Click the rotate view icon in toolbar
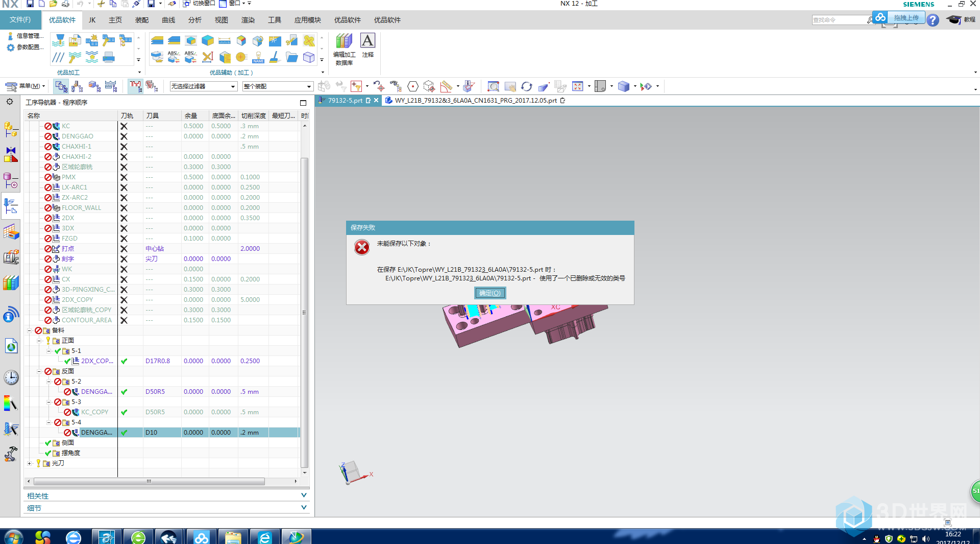980x544 pixels. [x=526, y=86]
